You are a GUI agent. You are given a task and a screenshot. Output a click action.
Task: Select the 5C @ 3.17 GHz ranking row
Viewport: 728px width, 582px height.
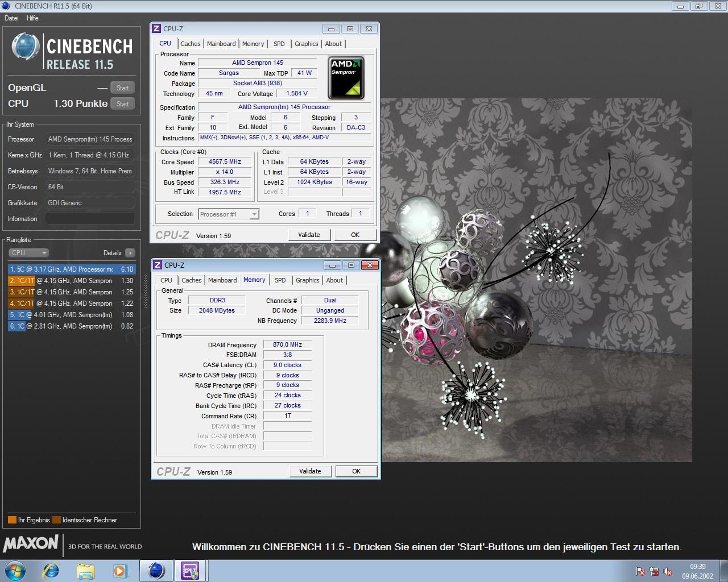tap(72, 269)
